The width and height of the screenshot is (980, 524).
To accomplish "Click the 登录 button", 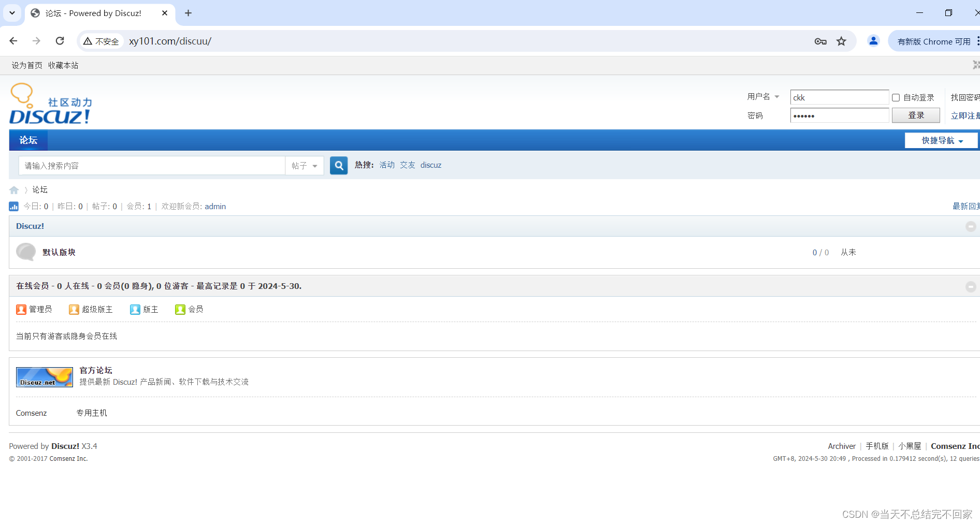I will [916, 115].
